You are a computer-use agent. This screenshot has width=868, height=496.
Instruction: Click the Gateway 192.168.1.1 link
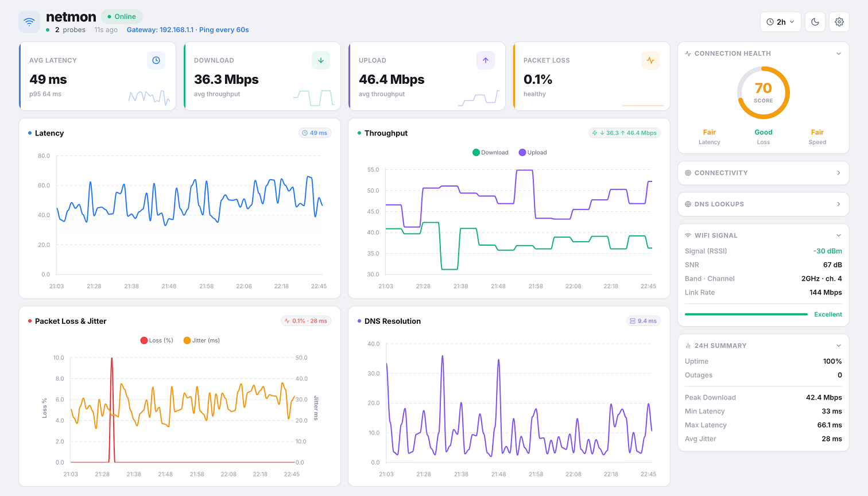point(160,30)
